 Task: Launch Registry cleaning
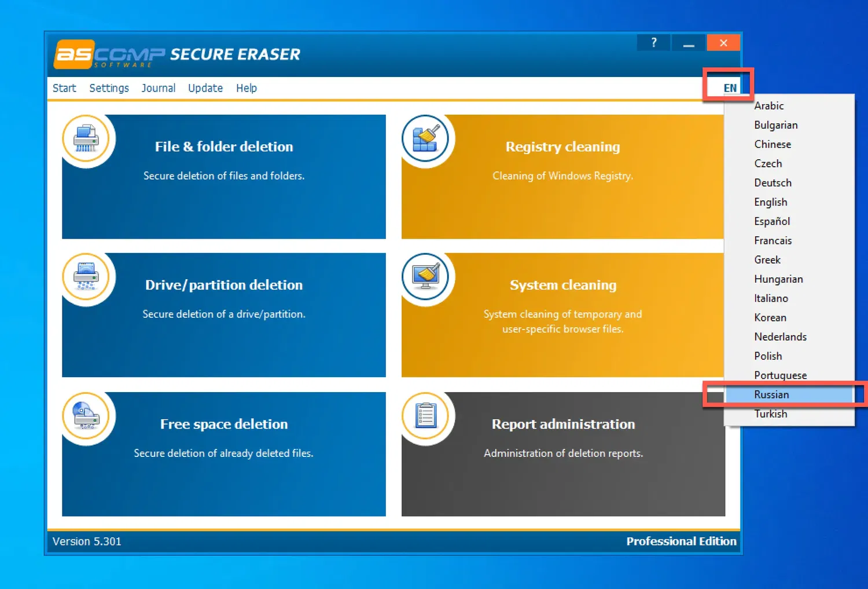tap(562, 147)
